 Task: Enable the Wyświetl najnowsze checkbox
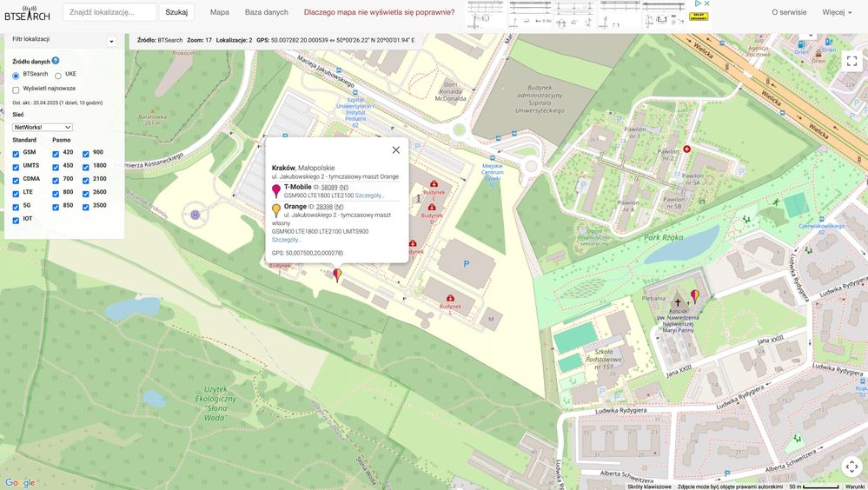(16, 89)
